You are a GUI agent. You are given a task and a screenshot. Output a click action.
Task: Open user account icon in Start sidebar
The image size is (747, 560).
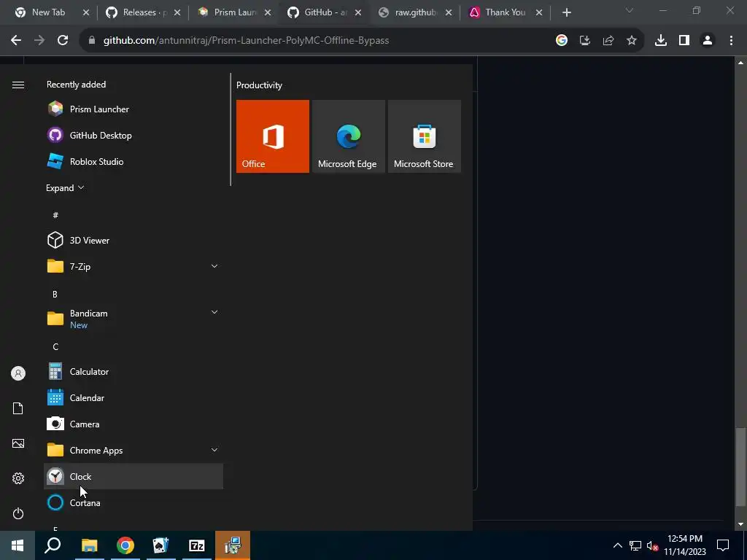coord(18,373)
